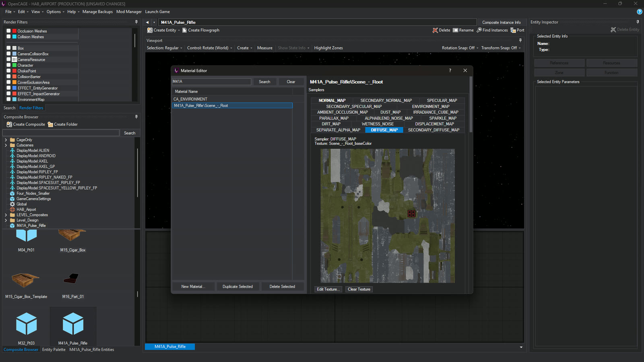Toggle the ChokePoint filter checkbox

pos(8,71)
